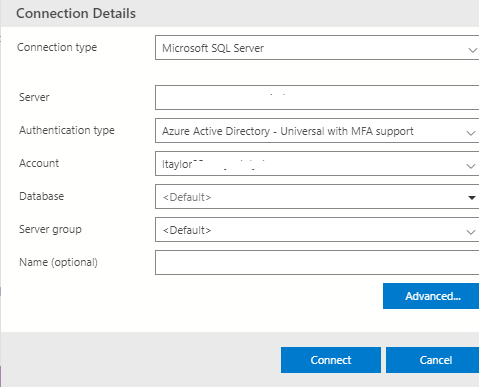Viewport: 479px width, 387px height.
Task: Click the Name (optional) text field
Action: pos(317,263)
